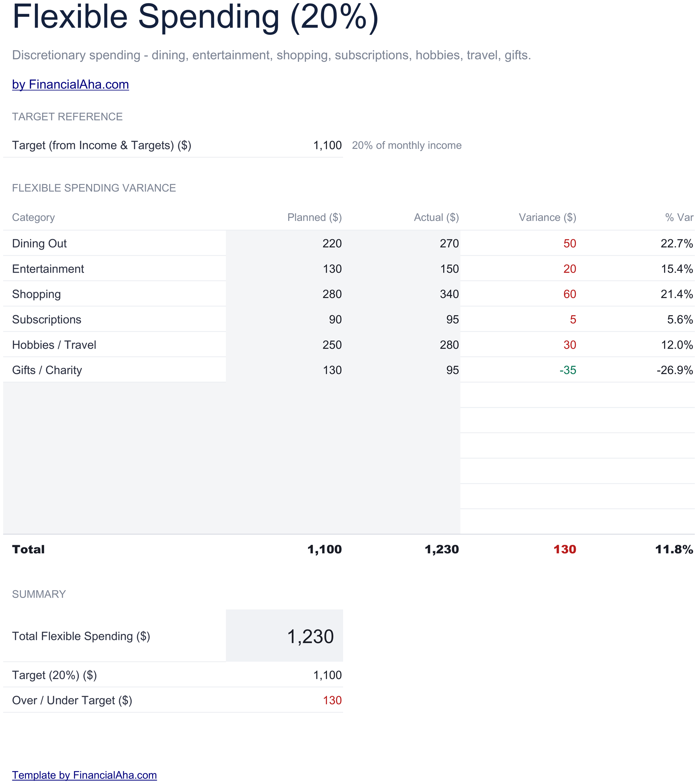Click the '20% of monthly income' note
This screenshot has height=784, width=698.
pos(407,145)
